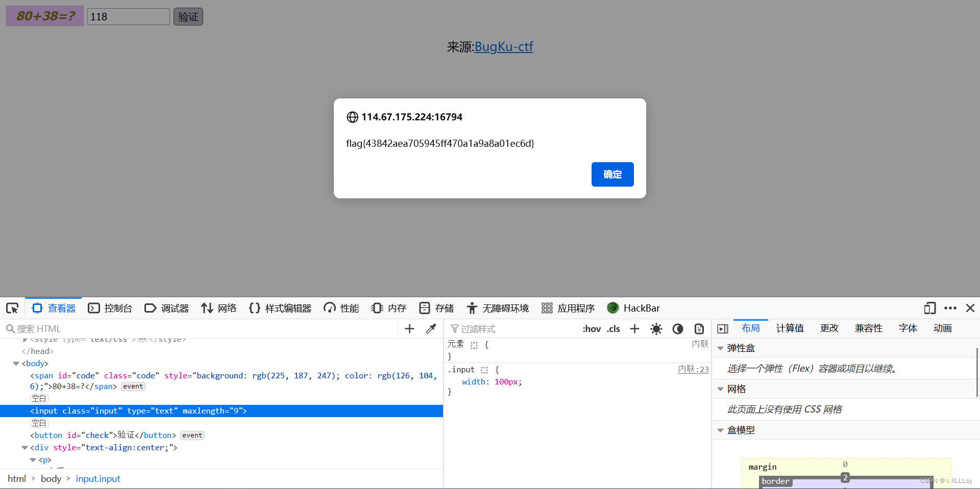Click the answer field containing 118
980x489 pixels.
coord(129,17)
